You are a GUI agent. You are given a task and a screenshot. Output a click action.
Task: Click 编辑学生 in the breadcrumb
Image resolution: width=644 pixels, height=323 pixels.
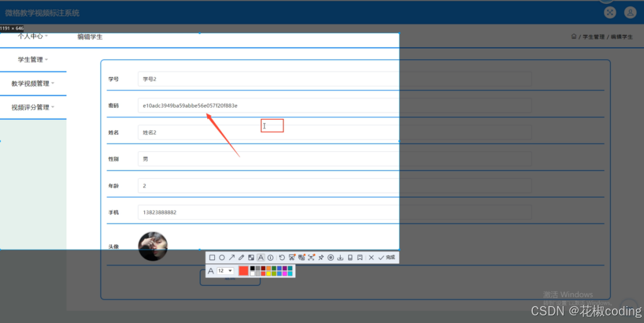621,37
